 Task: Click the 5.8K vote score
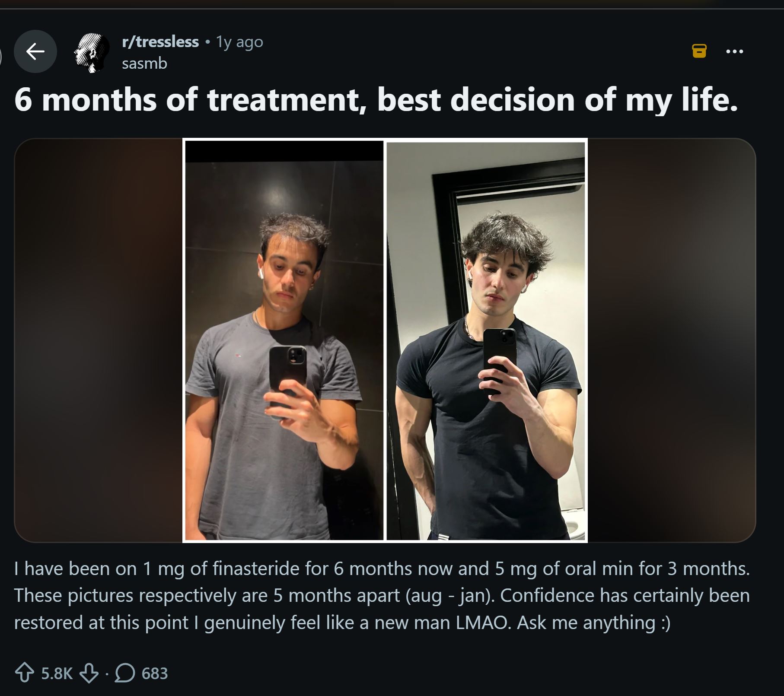(57, 674)
